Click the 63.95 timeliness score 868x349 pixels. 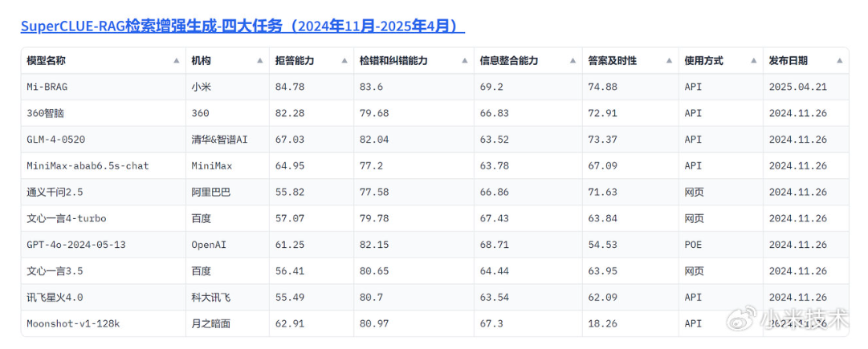click(x=602, y=271)
